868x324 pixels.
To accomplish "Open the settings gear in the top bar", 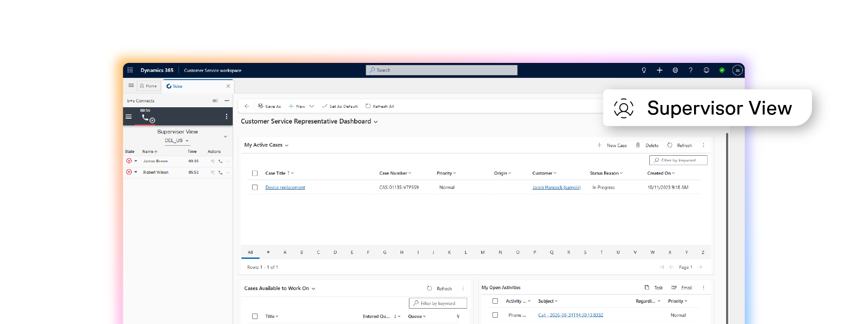I will [x=675, y=70].
